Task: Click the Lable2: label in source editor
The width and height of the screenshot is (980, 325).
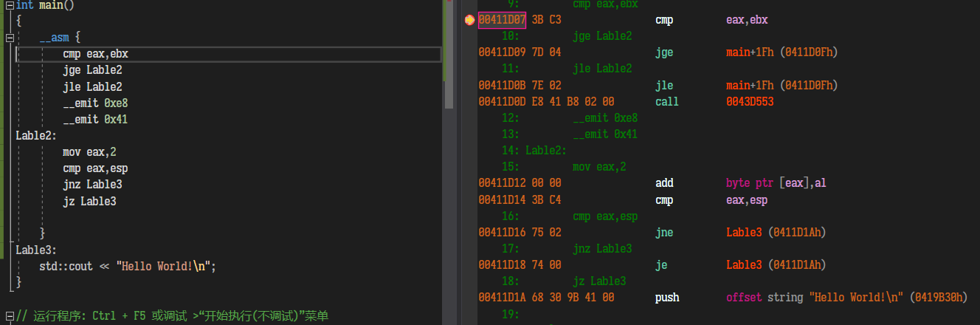Action: pyautogui.click(x=36, y=136)
